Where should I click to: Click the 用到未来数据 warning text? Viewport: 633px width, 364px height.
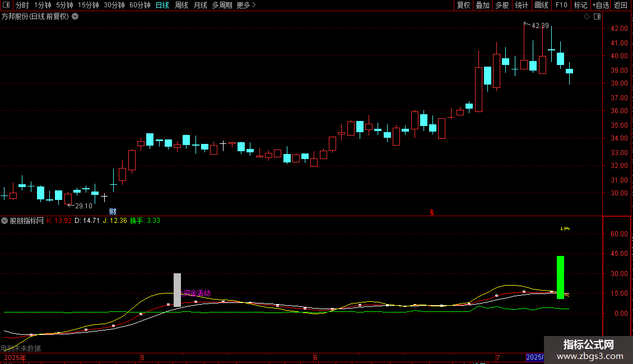click(21, 348)
